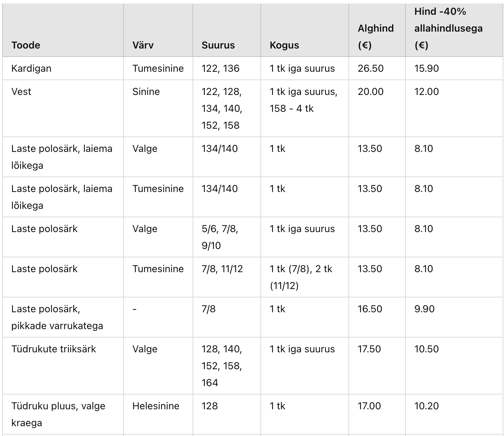The height and width of the screenshot is (436, 504).
Task: Click the "Kogus" column header
Action: pyautogui.click(x=284, y=45)
